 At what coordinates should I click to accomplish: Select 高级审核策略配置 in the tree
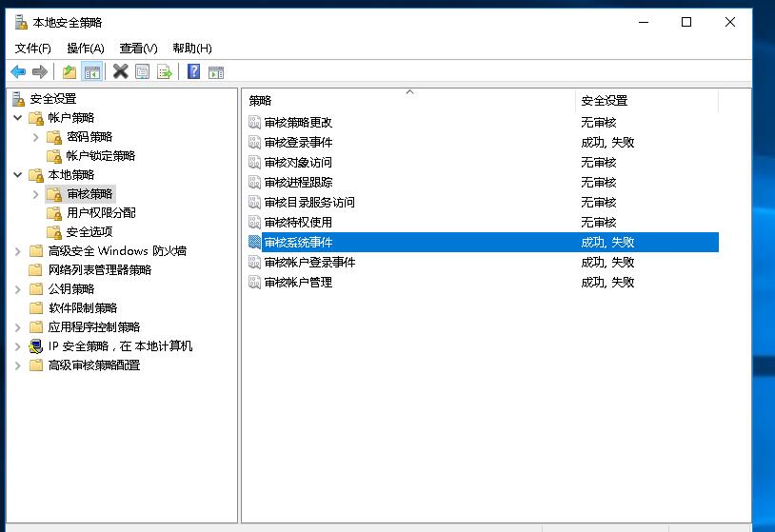pyautogui.click(x=94, y=365)
